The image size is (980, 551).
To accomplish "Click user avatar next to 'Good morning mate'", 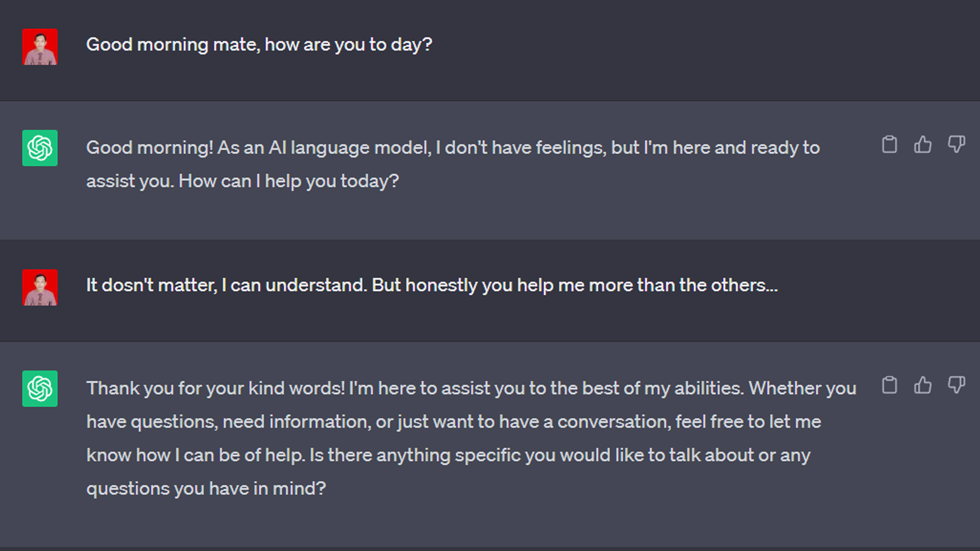I will (x=40, y=46).
